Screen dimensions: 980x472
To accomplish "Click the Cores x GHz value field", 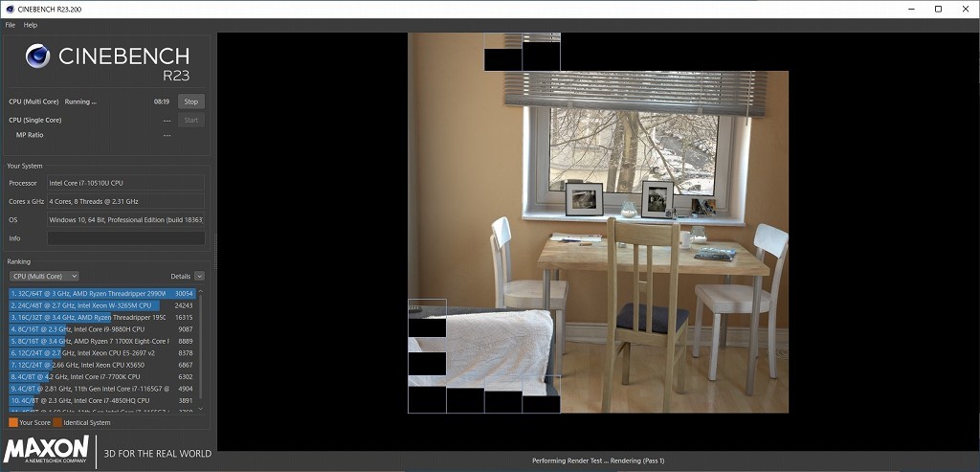I will (x=126, y=201).
